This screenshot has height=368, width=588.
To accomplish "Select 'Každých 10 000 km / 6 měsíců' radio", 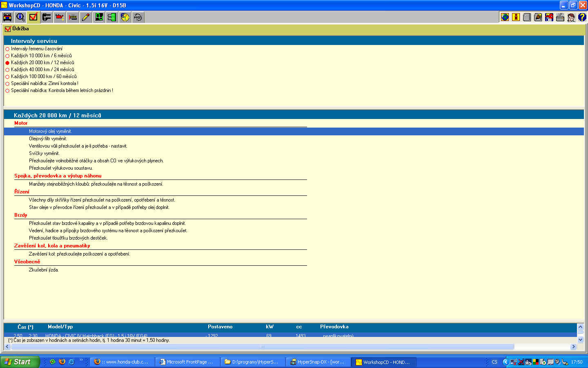I will point(7,56).
